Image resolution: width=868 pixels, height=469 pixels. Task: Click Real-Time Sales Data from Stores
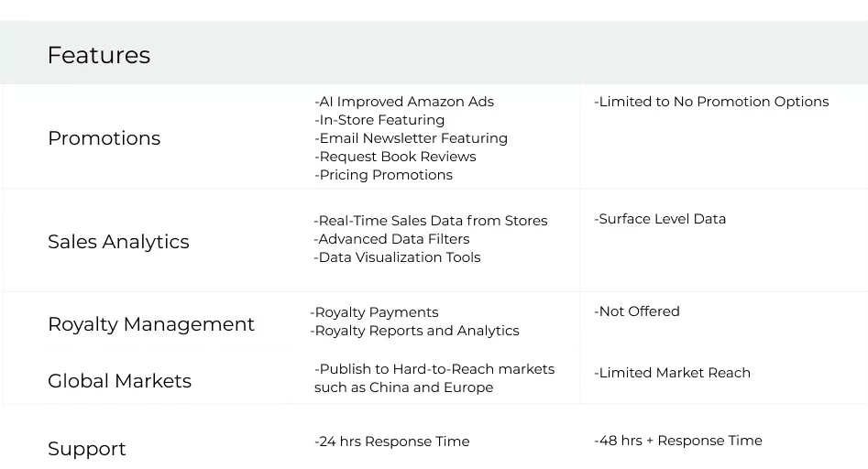(431, 221)
